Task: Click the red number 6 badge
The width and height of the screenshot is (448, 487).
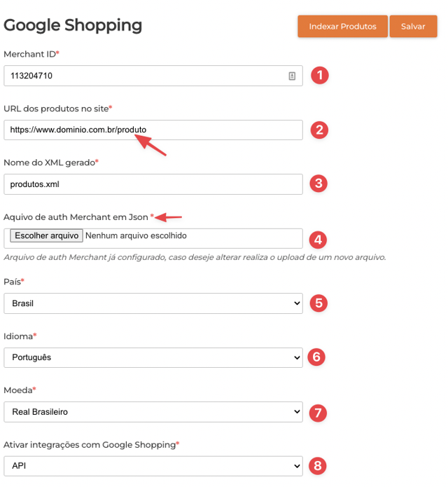Action: [316, 357]
